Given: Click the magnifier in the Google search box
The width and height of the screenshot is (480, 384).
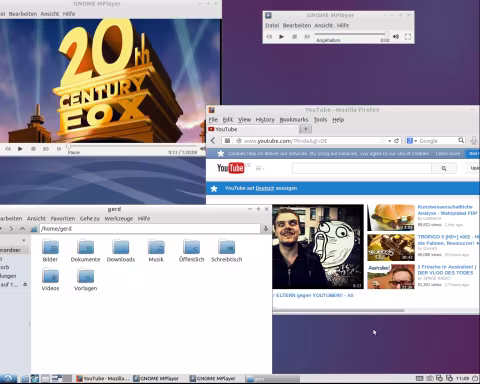Looking at the screenshot, I should [461, 140].
